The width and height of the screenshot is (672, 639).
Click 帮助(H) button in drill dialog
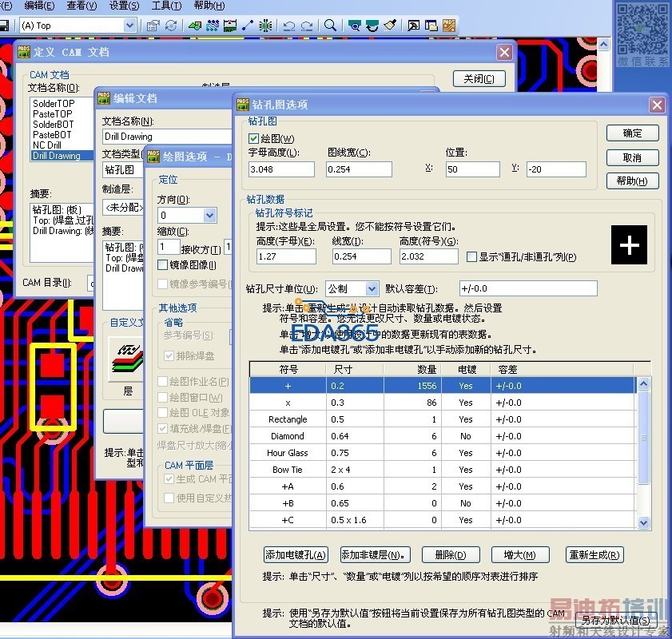(633, 181)
